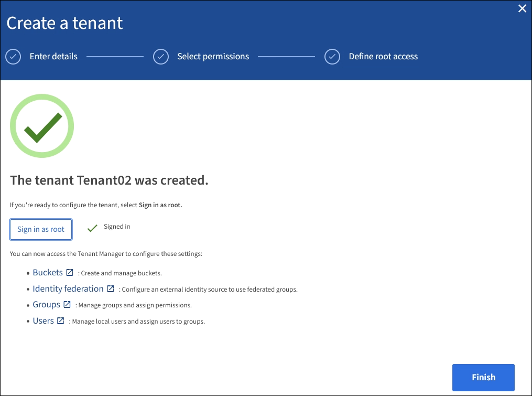Click the Select permissions step check icon
The image size is (532, 396).
click(x=161, y=57)
